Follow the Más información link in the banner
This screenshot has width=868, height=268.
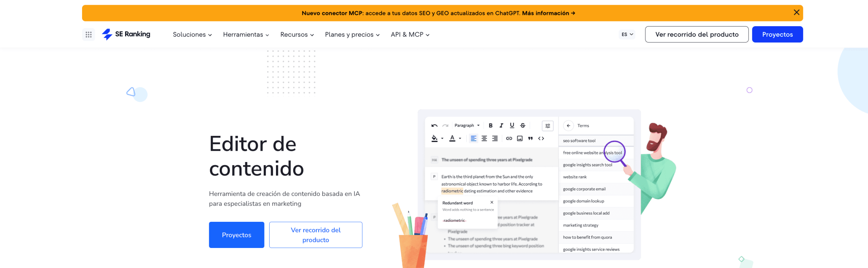[x=549, y=13]
